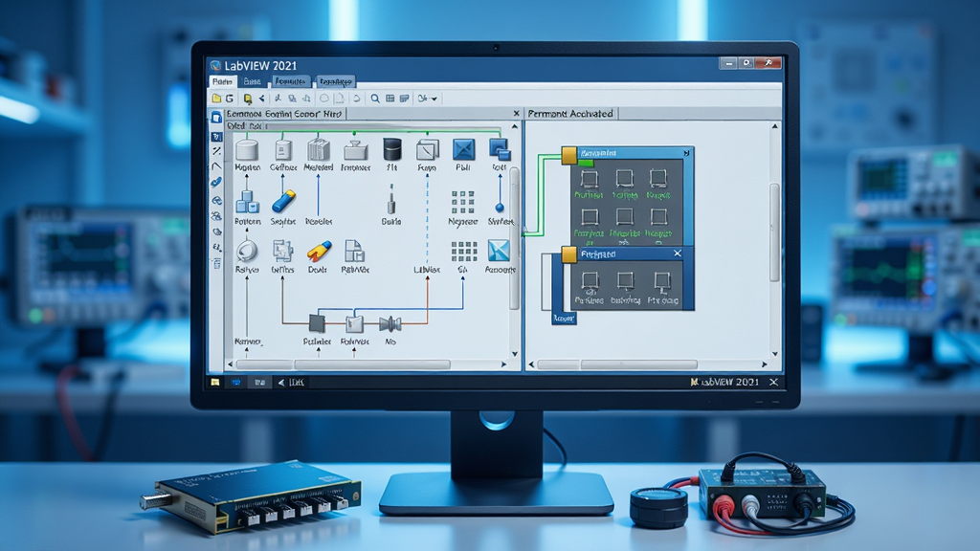This screenshot has height=551, width=980.
Task: Select the white cylinder icon in the palette
Action: pos(247,150)
